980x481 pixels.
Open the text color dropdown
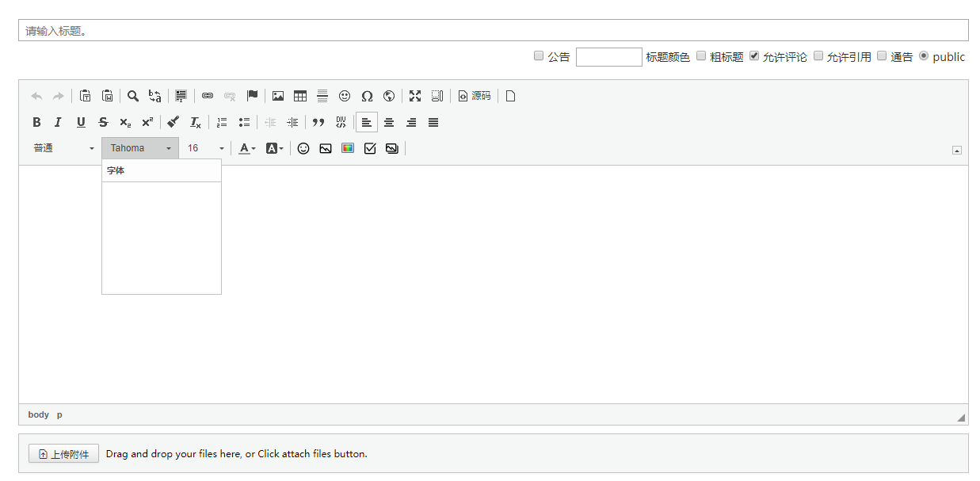point(246,147)
